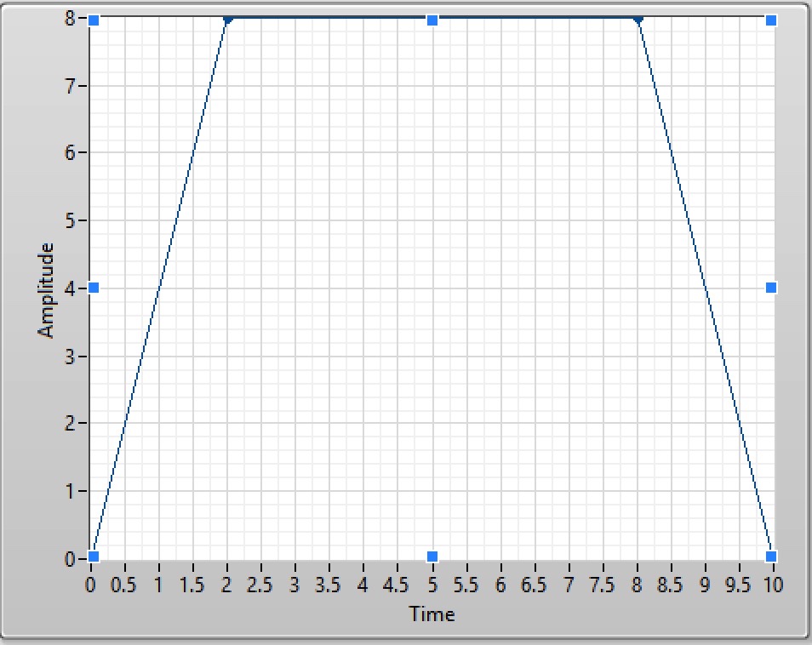This screenshot has width=812, height=645.
Task: Click the Time axis tick label 2.5
Action: pos(260,585)
